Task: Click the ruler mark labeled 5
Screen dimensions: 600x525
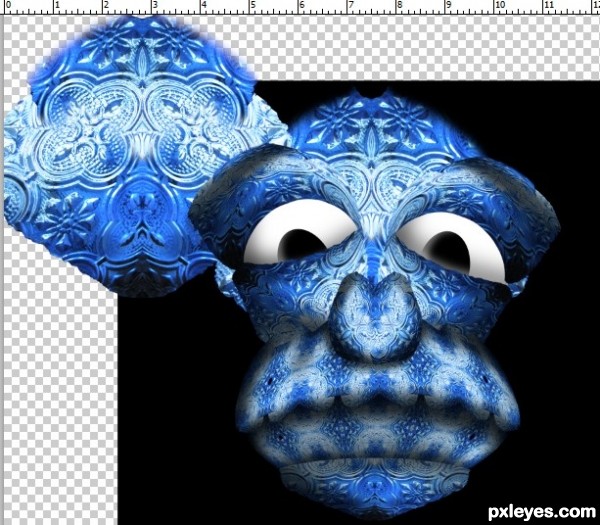Action: coord(253,5)
